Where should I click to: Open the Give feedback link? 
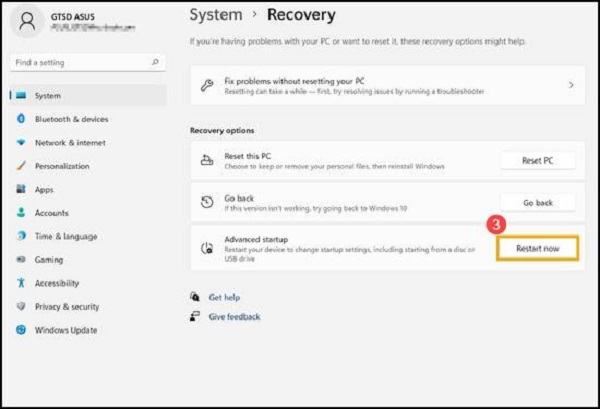tap(234, 317)
